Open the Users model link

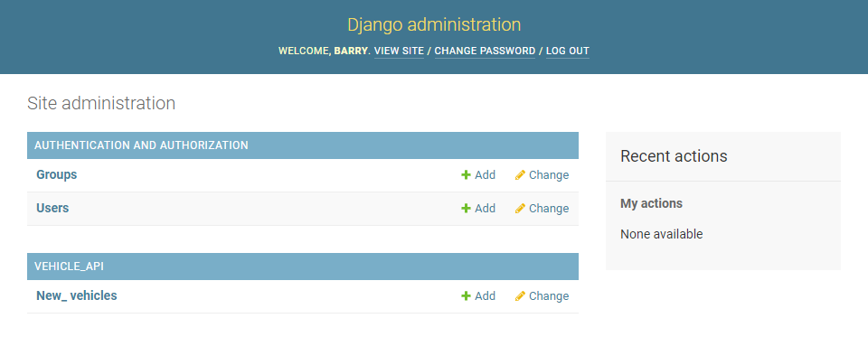[52, 208]
